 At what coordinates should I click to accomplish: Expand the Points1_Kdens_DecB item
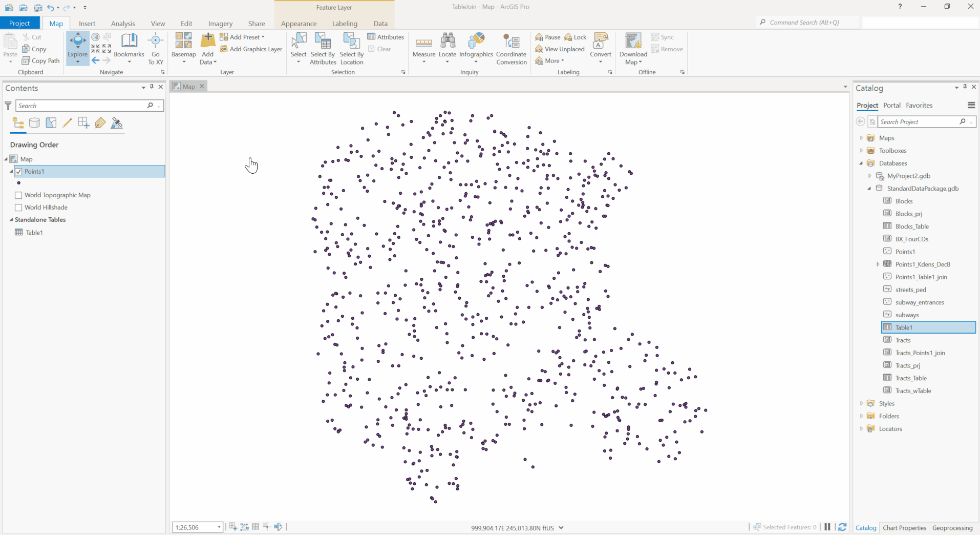tap(878, 264)
